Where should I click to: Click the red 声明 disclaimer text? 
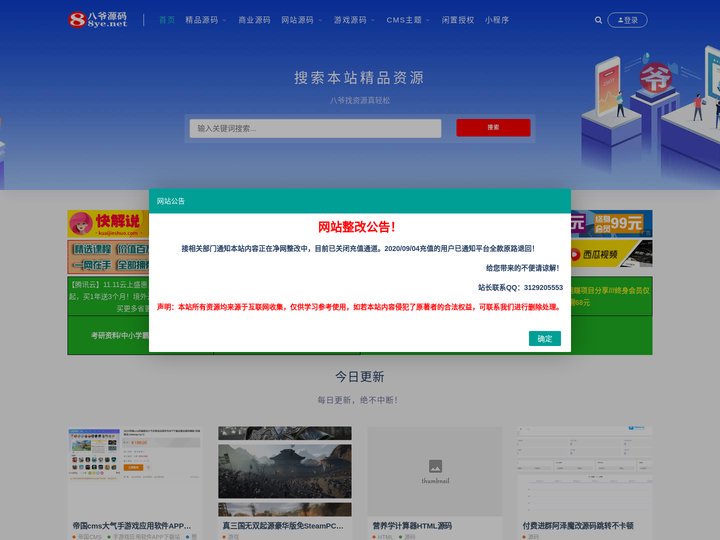point(359,307)
